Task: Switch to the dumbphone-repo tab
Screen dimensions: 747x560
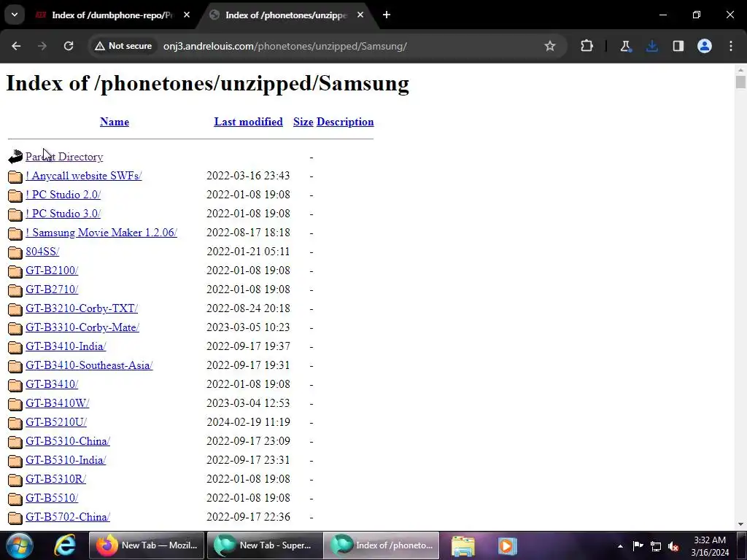Action: 112,15
